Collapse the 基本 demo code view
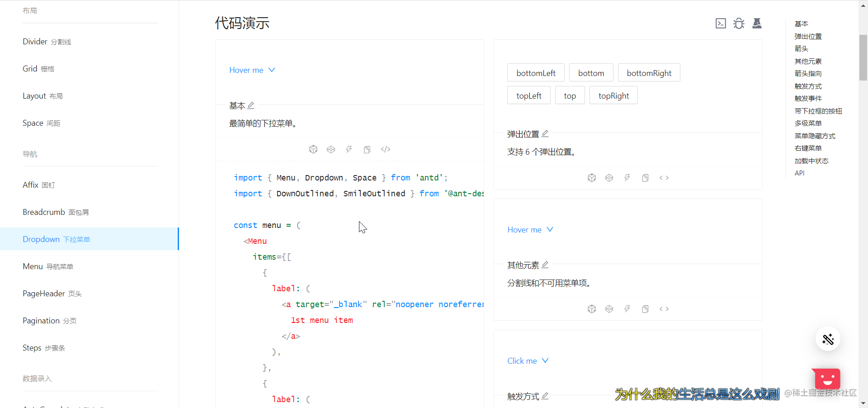868x408 pixels. (386, 149)
